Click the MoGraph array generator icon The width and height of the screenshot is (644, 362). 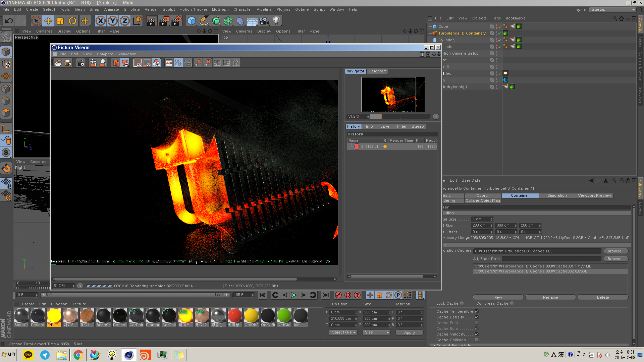[x=228, y=21]
